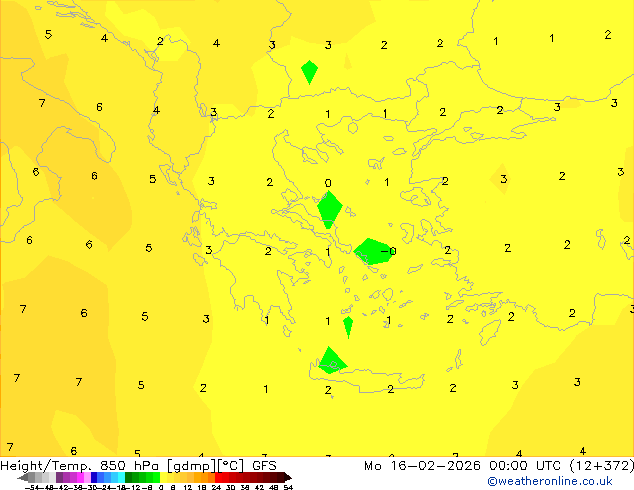The image size is (634, 490).
Task: Click the green cold patch over western Crete
Action: click(332, 361)
